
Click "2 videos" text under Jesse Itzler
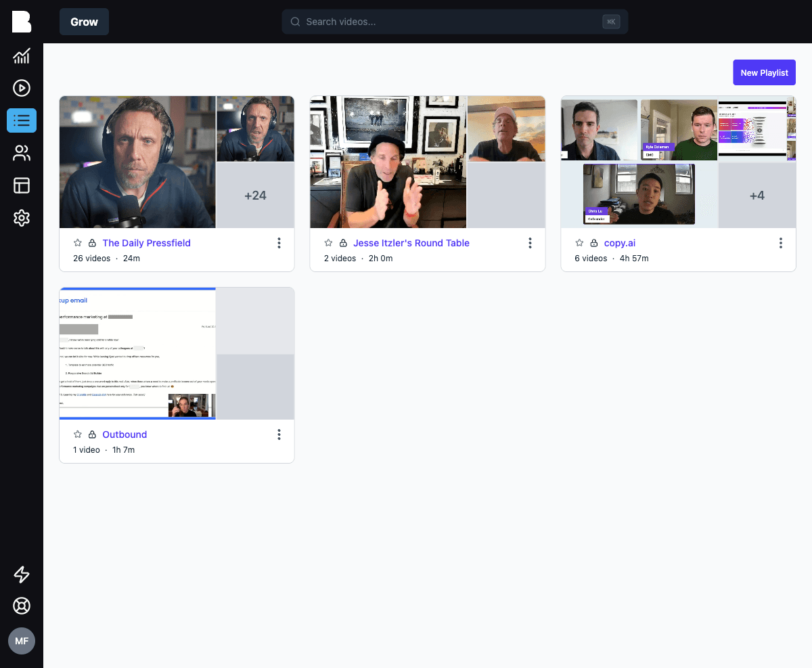coord(340,259)
